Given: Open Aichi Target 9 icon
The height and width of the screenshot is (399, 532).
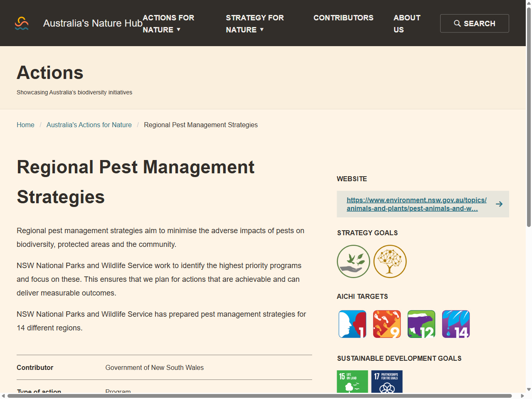Looking at the screenshot, I should pyautogui.click(x=387, y=324).
